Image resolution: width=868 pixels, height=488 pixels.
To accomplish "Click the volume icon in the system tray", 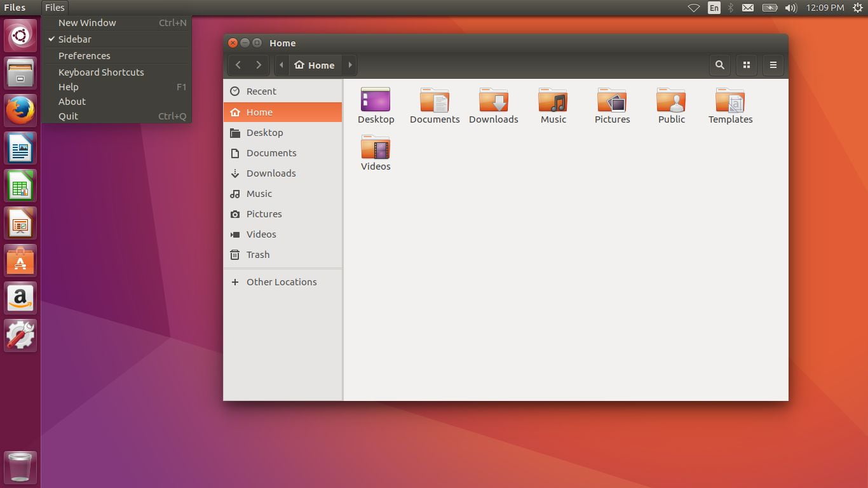I will (x=790, y=8).
